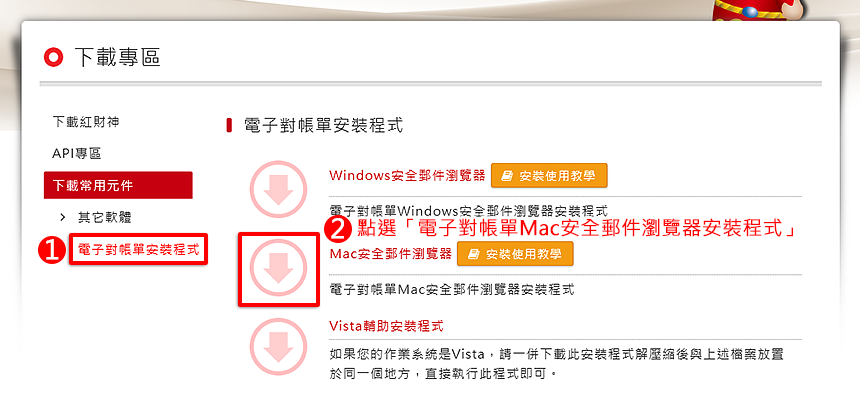The width and height of the screenshot is (860, 400).
Task: Click the Mac mail viewer download arrow icon
Action: click(x=278, y=269)
